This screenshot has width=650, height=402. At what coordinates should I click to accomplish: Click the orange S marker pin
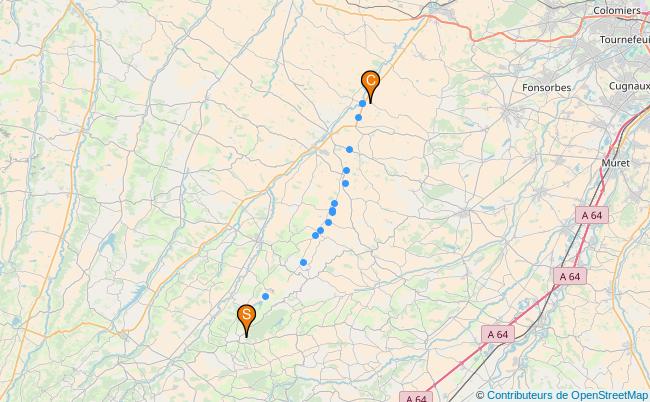246,317
